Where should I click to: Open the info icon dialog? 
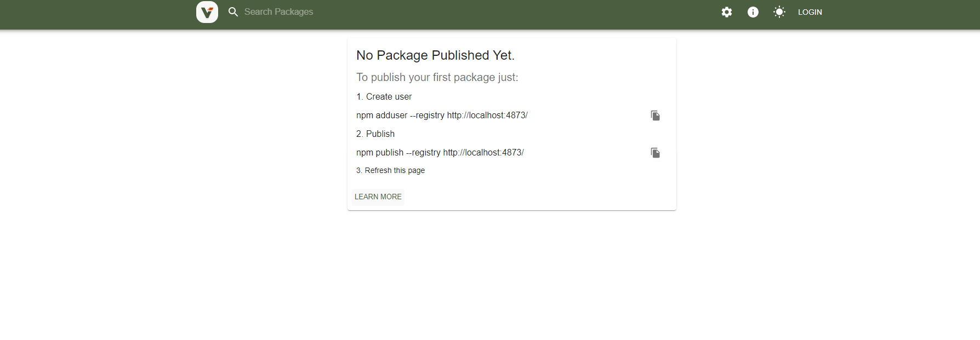(x=753, y=12)
